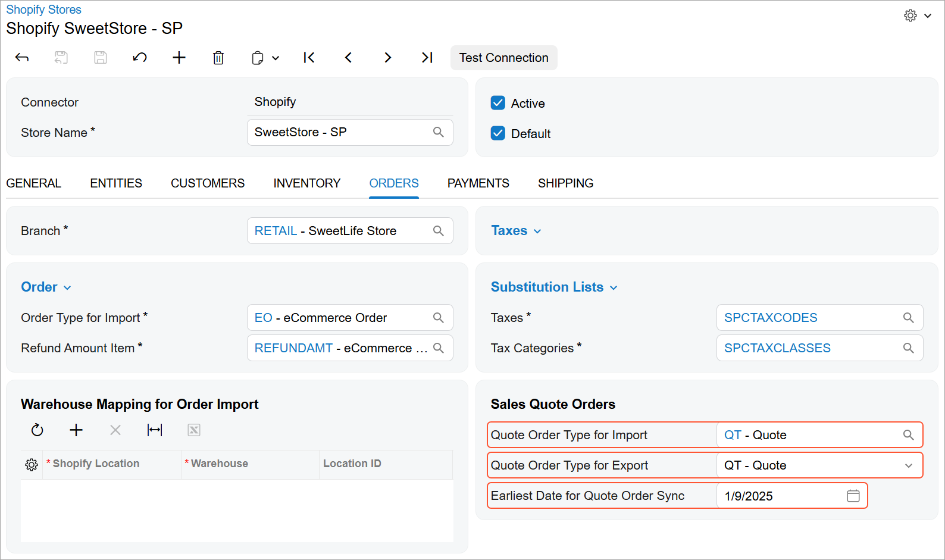Fit columns icon in warehouse mapping toolbar

pos(155,430)
